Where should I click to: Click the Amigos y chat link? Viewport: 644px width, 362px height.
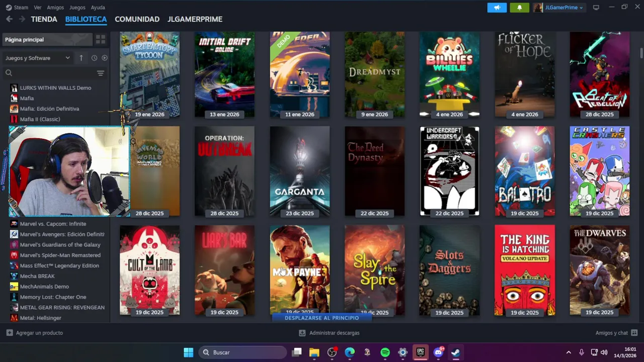(x=612, y=333)
